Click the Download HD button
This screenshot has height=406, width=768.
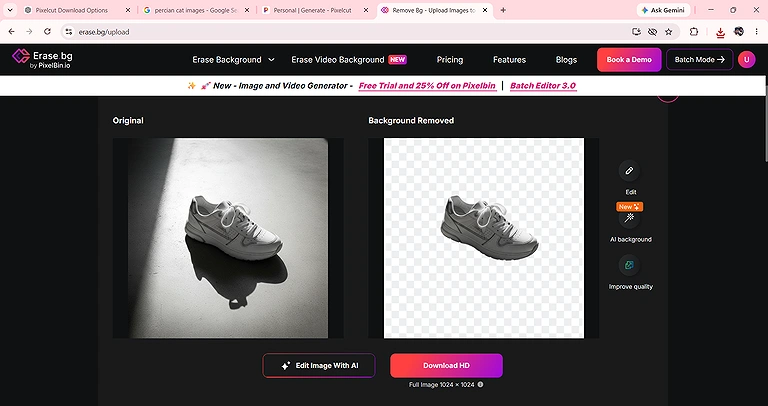446,365
